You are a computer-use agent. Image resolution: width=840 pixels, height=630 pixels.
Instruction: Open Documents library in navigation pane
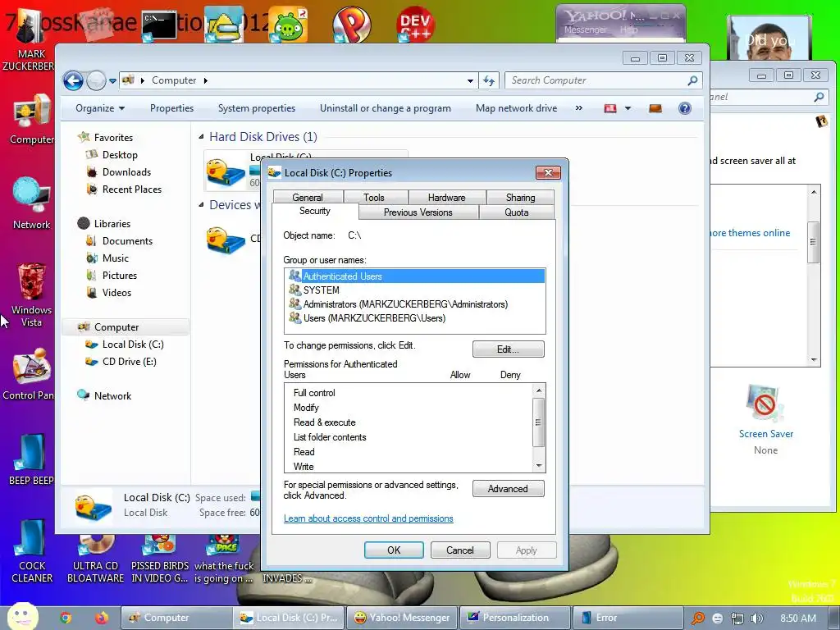(x=127, y=241)
